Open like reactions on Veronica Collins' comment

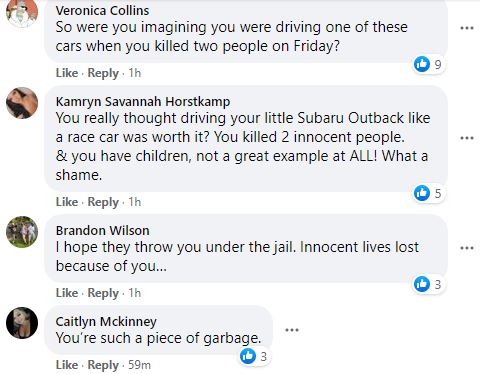click(x=428, y=64)
